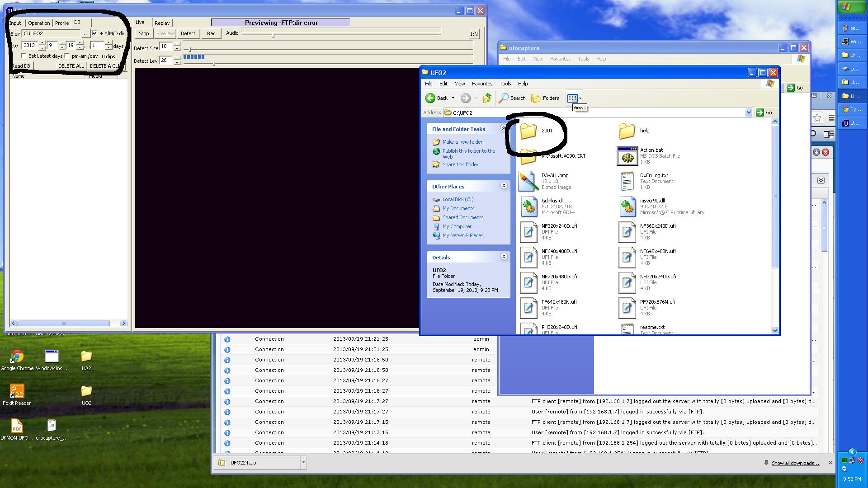Screen dimensions: 868x488
Task: Click the Make a new folder link
Action: tap(462, 142)
